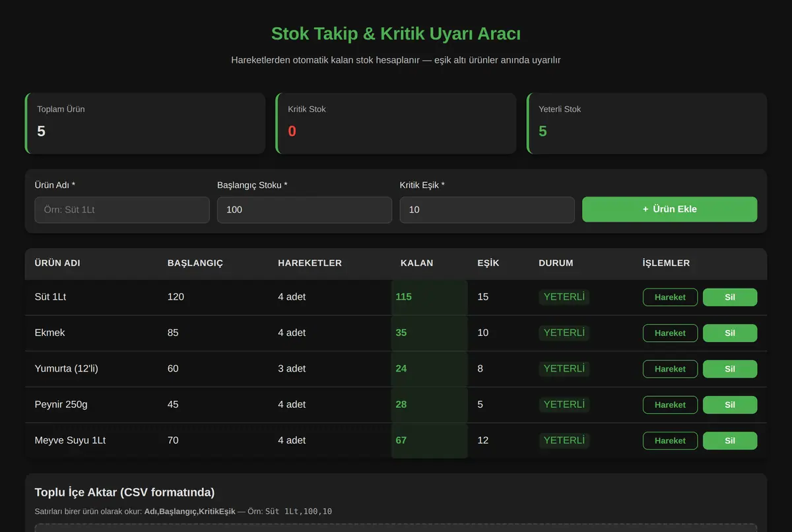Click the remaining value 28 for Peynir
Image resolution: width=792 pixels, height=532 pixels.
[x=401, y=404]
